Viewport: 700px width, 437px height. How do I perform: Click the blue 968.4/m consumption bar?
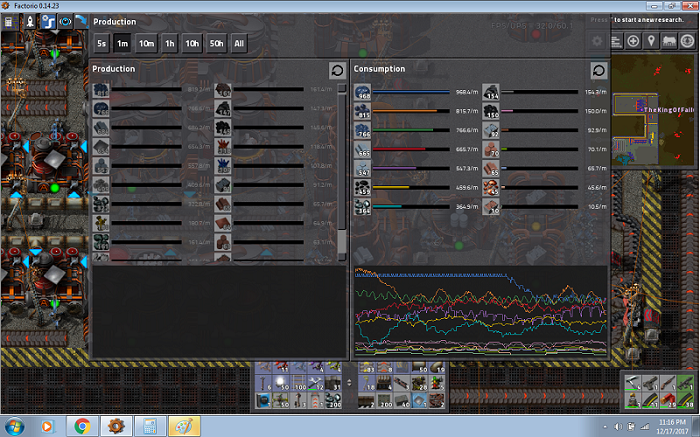point(411,92)
